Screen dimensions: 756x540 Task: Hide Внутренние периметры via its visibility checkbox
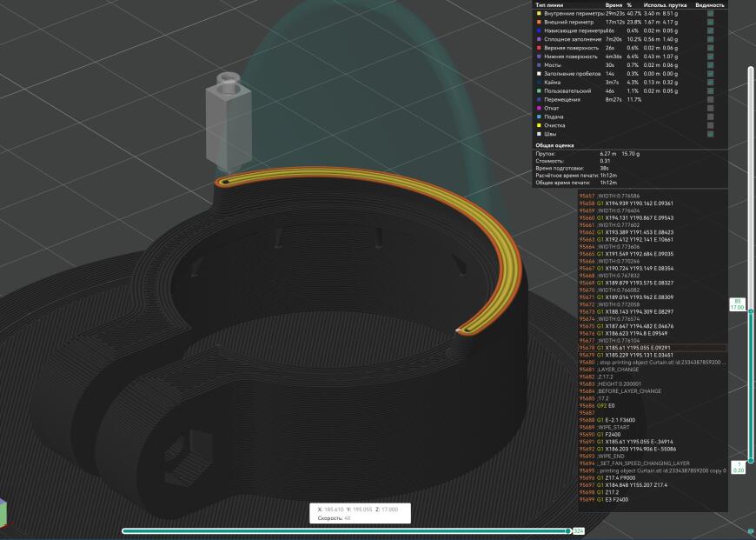pyautogui.click(x=710, y=13)
